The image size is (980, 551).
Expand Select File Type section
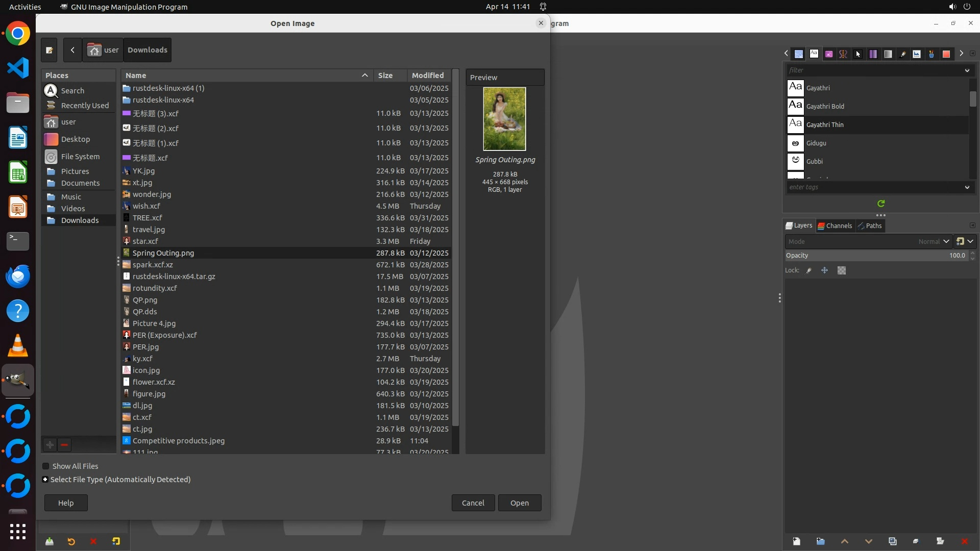45,480
